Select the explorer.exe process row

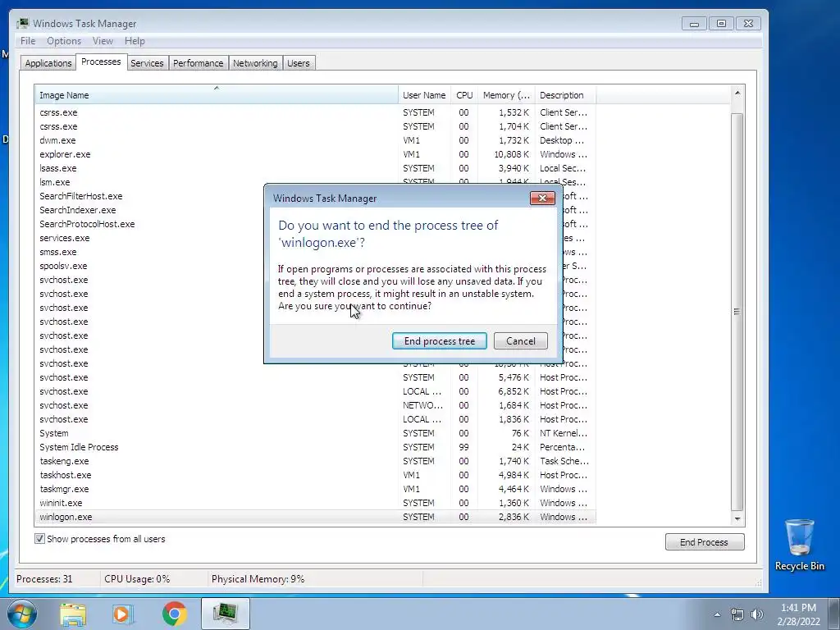315,154
